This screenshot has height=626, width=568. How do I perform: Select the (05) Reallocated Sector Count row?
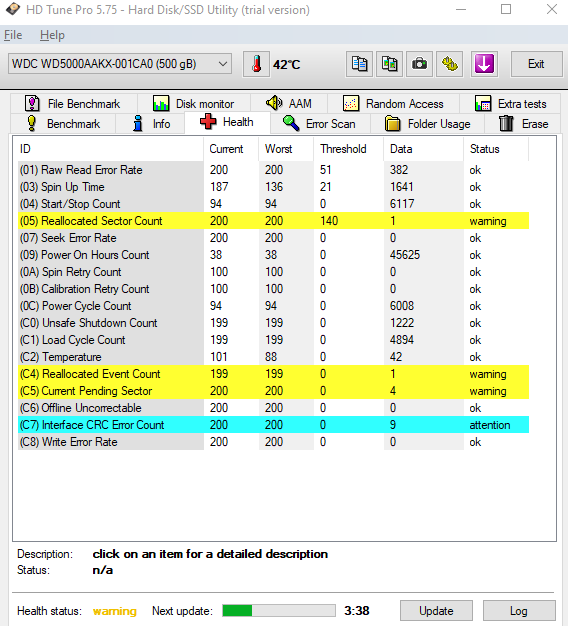273,221
